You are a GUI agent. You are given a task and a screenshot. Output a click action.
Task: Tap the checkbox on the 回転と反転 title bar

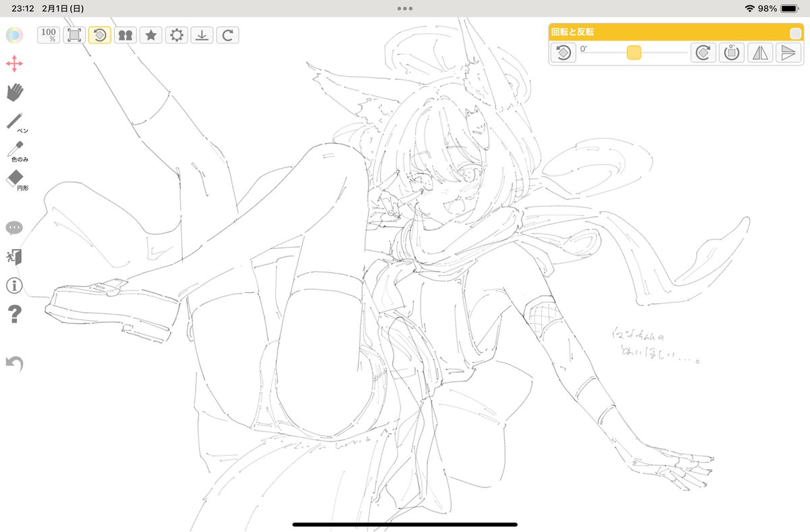794,32
